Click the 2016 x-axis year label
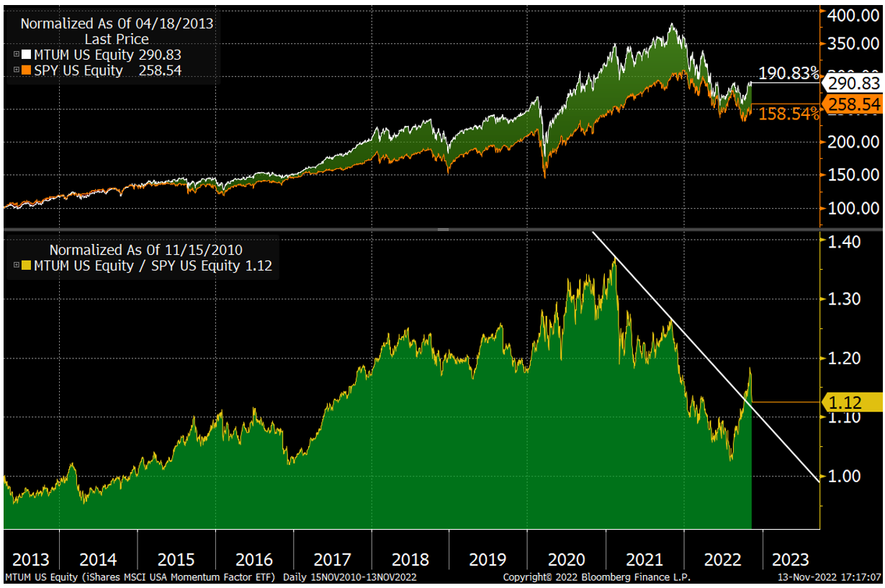Viewport: 885px width, 588px height. tap(254, 559)
